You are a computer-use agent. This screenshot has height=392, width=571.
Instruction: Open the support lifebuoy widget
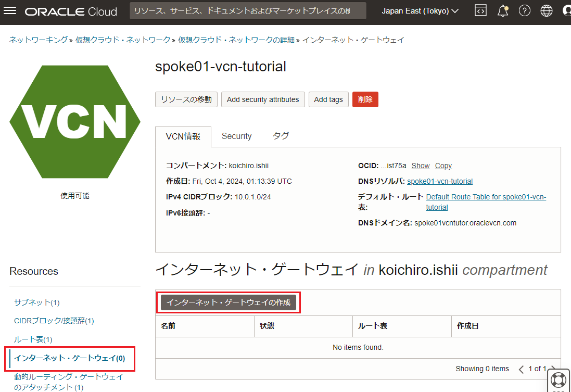click(558, 379)
